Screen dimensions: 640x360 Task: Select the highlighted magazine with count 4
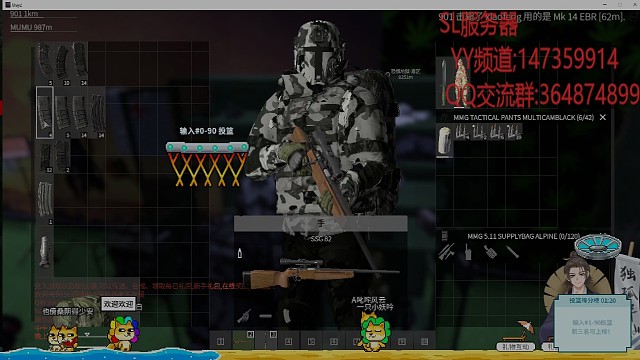(44, 113)
